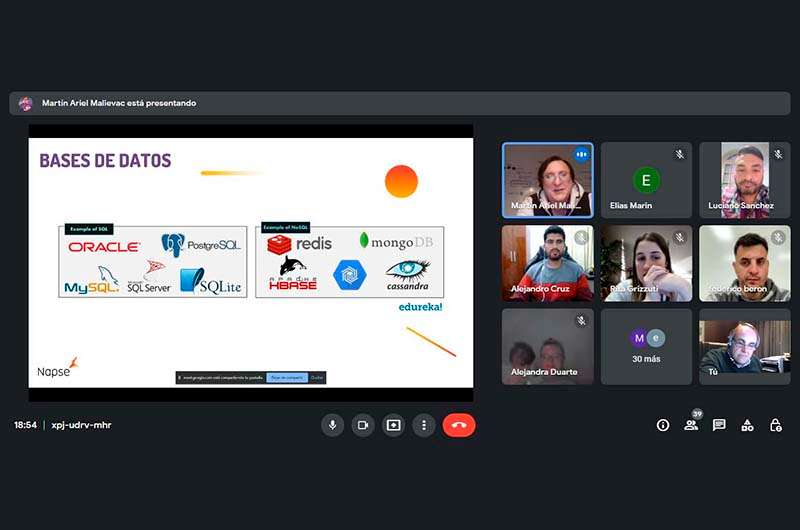Image resolution: width=800 pixels, height=530 pixels.
Task: Click the green E avatar of Elias Marin
Action: pos(646,180)
